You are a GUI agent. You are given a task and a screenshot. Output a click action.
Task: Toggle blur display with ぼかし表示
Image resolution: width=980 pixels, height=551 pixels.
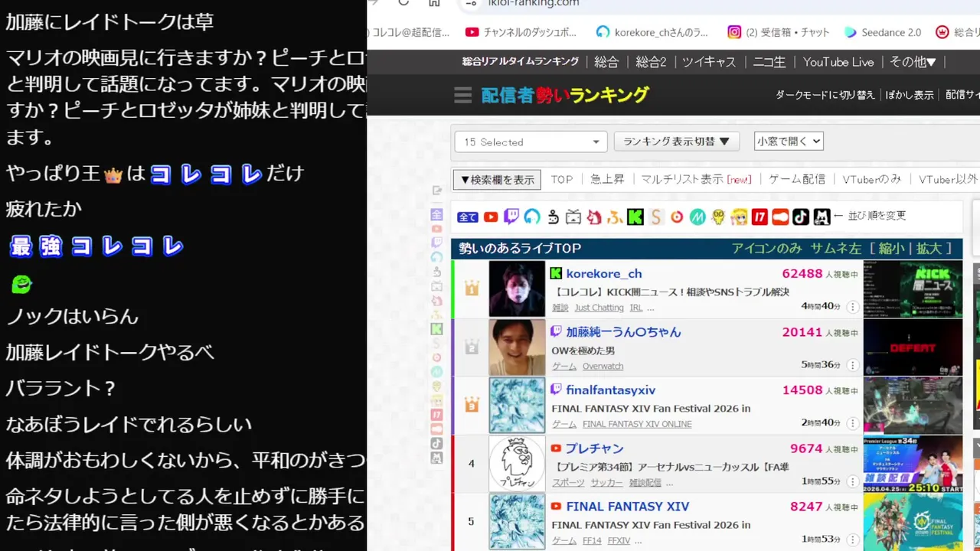(x=910, y=95)
